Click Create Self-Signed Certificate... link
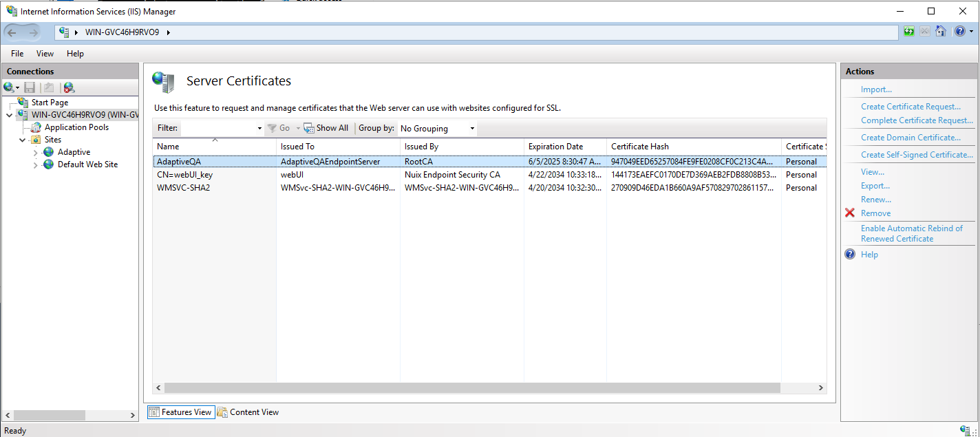Viewport: 980px width, 437px height. point(917,155)
